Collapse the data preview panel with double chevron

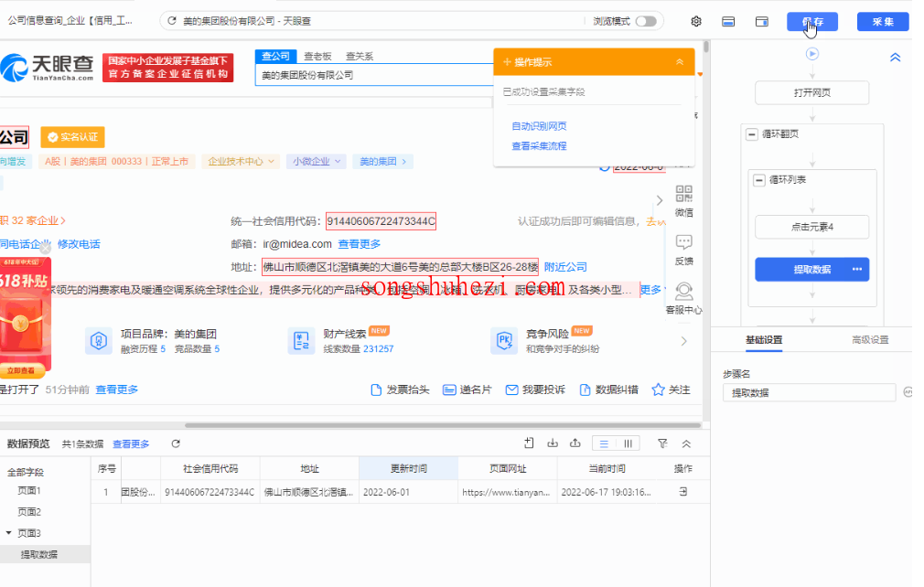[x=686, y=444]
